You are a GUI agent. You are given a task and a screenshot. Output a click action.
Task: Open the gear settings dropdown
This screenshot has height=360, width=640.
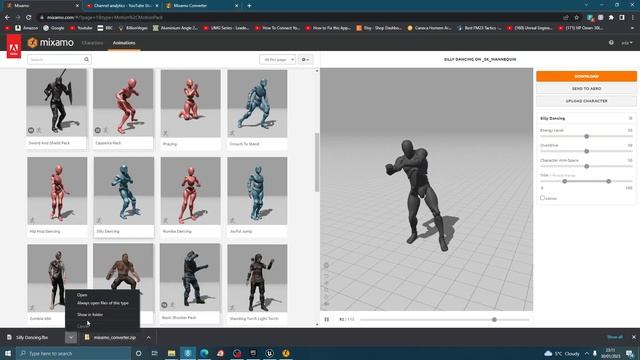pyautogui.click(x=305, y=60)
